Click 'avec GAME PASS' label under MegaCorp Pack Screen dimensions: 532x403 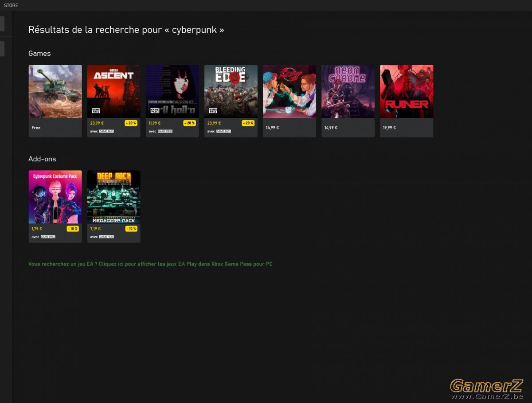(x=102, y=237)
